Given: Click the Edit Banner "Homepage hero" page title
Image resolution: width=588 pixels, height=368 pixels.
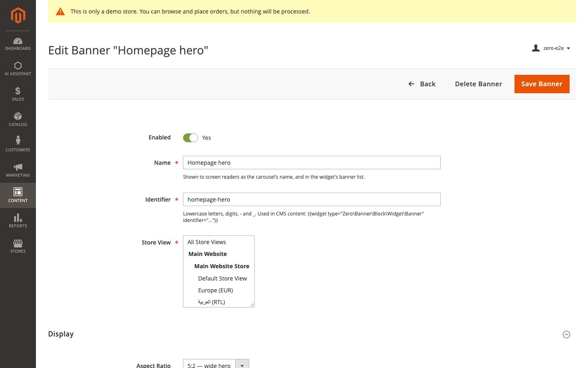Looking at the screenshot, I should pos(128,50).
